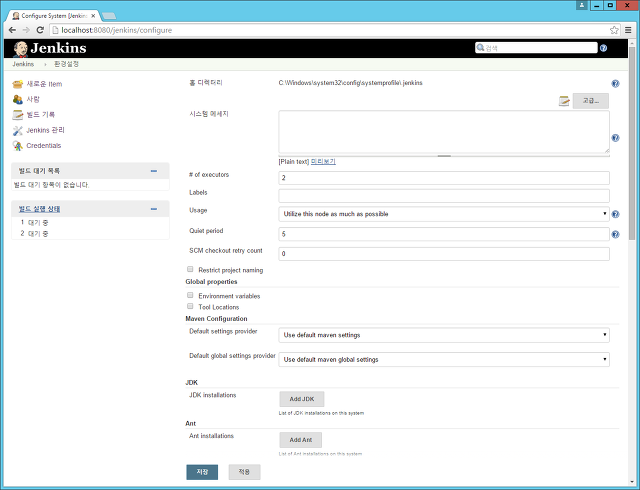640x490 pixels.
Task: Click the Chrome user profile icon
Action: click(582, 5)
